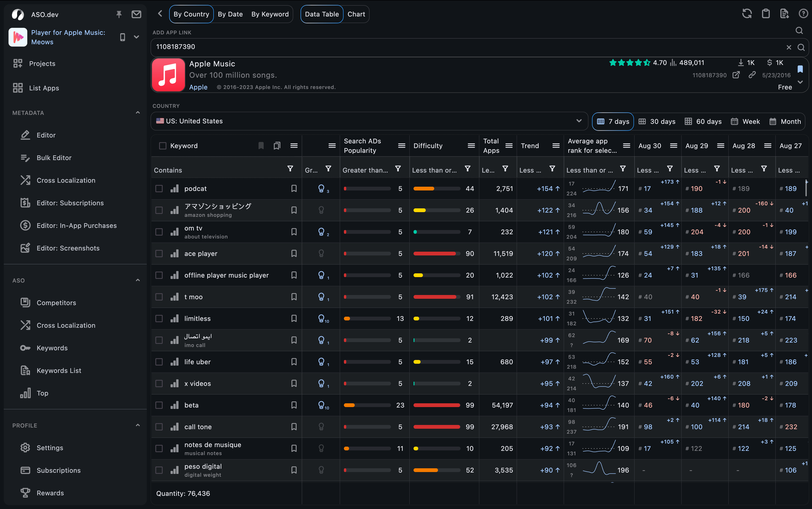
Task: Click the 'Keywords List' sidebar link
Action: 58,370
